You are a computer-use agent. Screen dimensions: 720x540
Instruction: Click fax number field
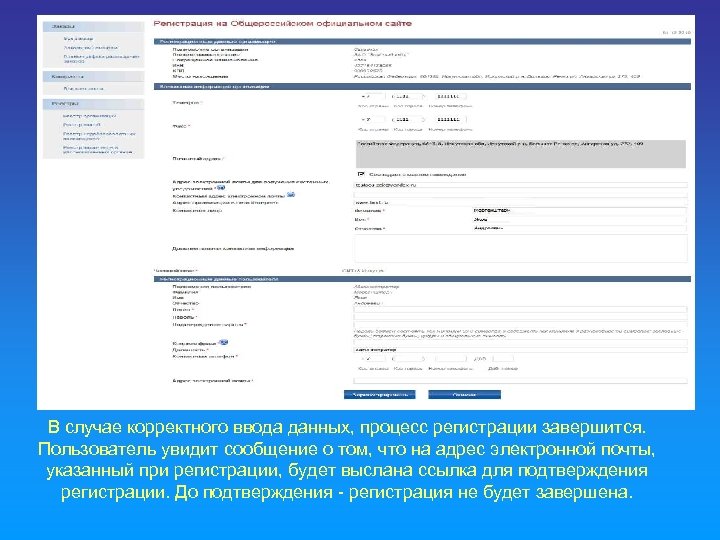[450, 119]
